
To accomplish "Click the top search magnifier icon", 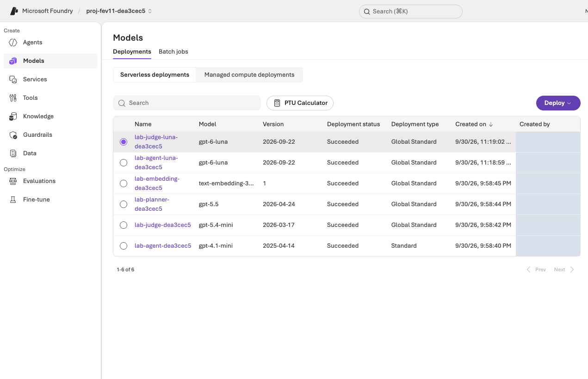I will pos(367,12).
